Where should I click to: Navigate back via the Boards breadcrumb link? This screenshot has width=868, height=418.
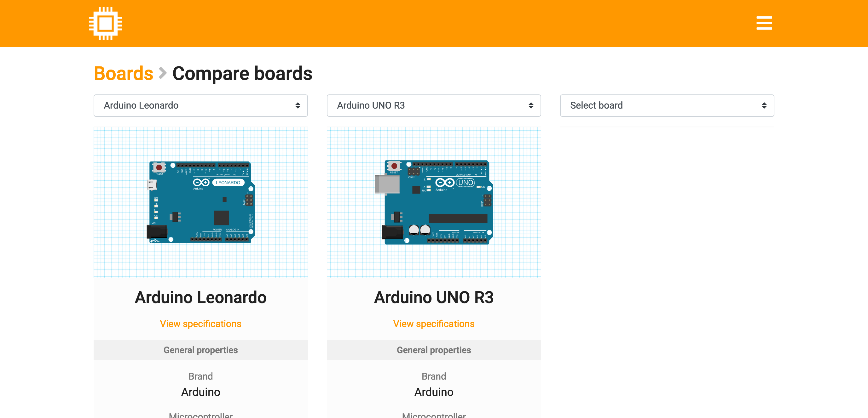click(x=123, y=73)
